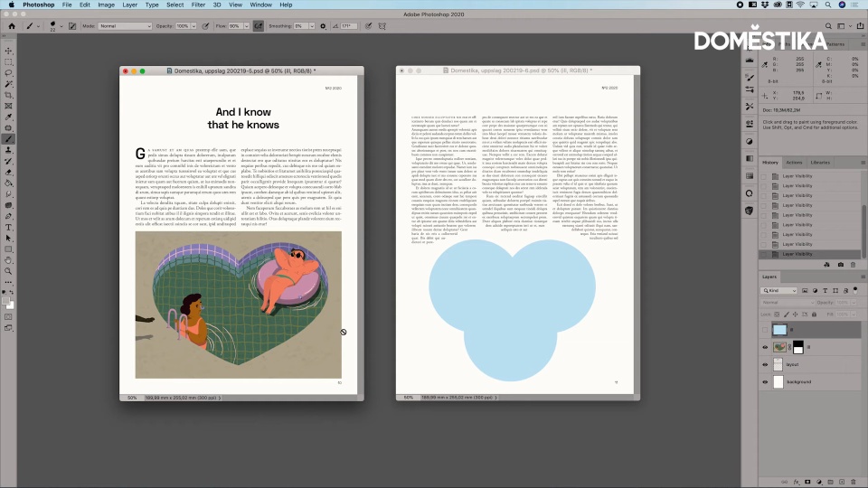The image size is (868, 488).
Task: Pick the Crop tool
Action: (9, 95)
